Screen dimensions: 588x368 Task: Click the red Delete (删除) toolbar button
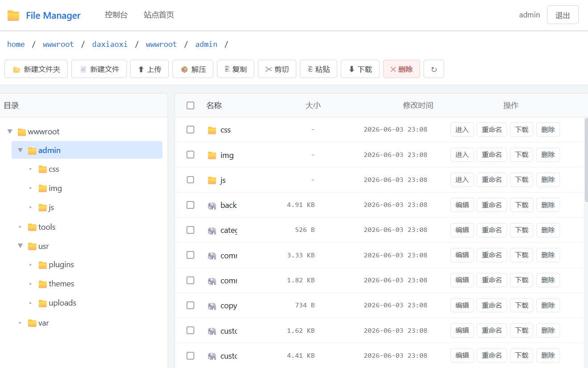401,69
